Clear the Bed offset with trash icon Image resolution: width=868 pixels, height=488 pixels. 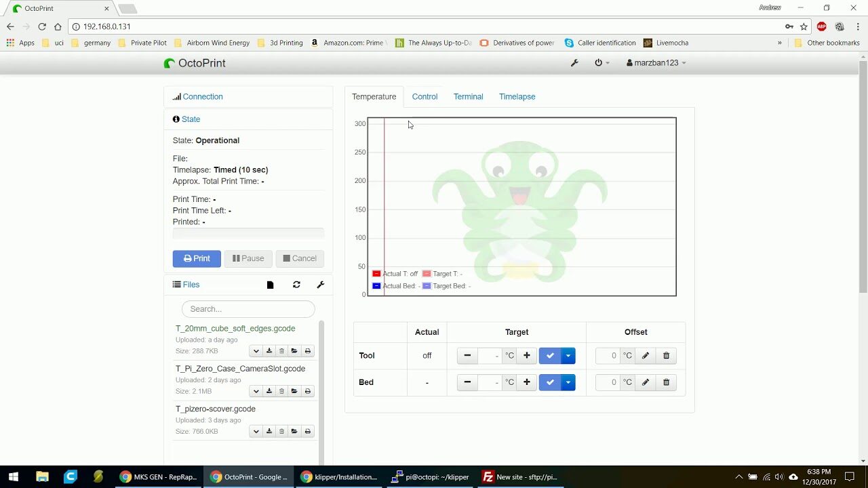[666, 382]
